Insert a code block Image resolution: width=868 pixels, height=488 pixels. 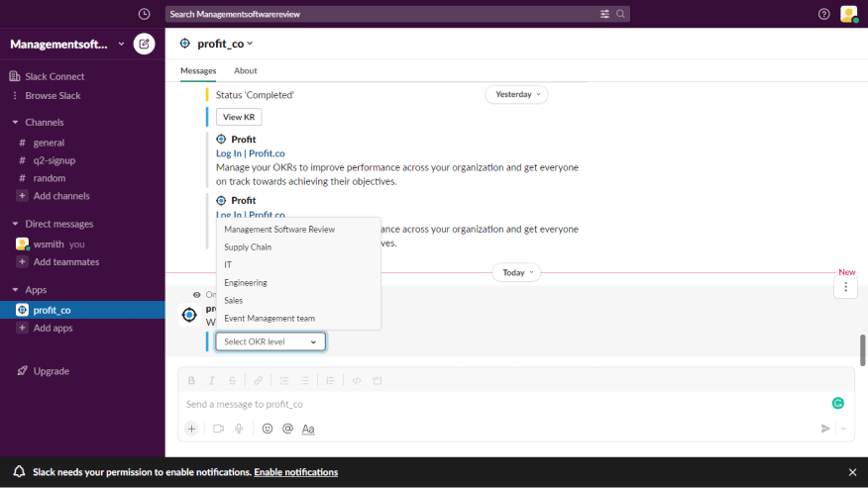377,381
